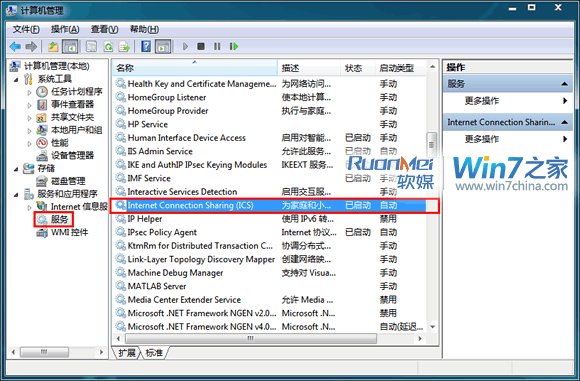This screenshot has height=381, width=580.
Task: Click the blue Help question mark icon
Action: point(146,47)
